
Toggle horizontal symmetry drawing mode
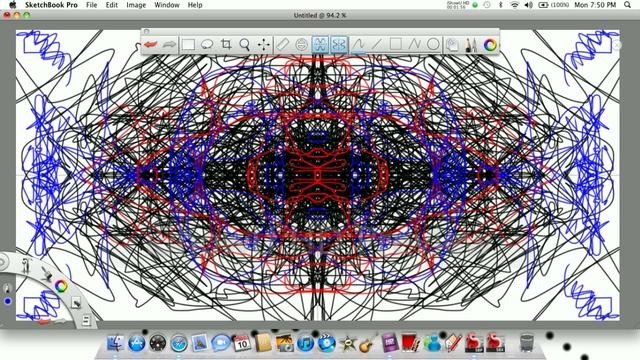coord(339,44)
